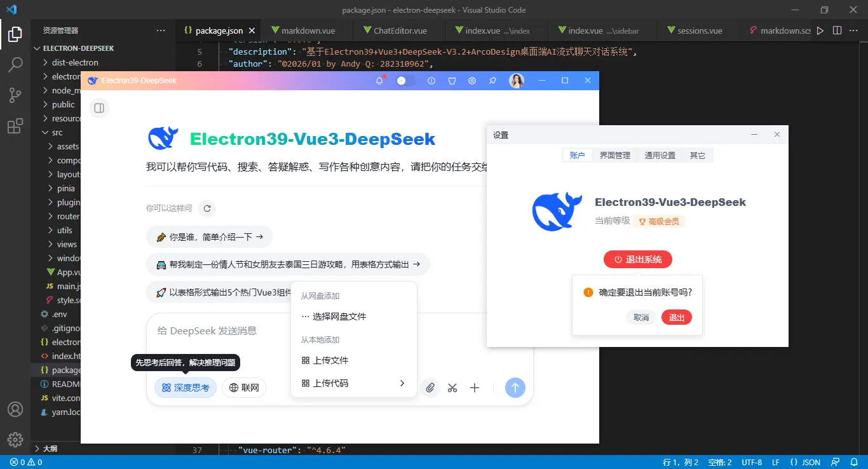This screenshot has height=469, width=868.
Task: Attach a file with the paperclip icon
Action: pos(430,388)
